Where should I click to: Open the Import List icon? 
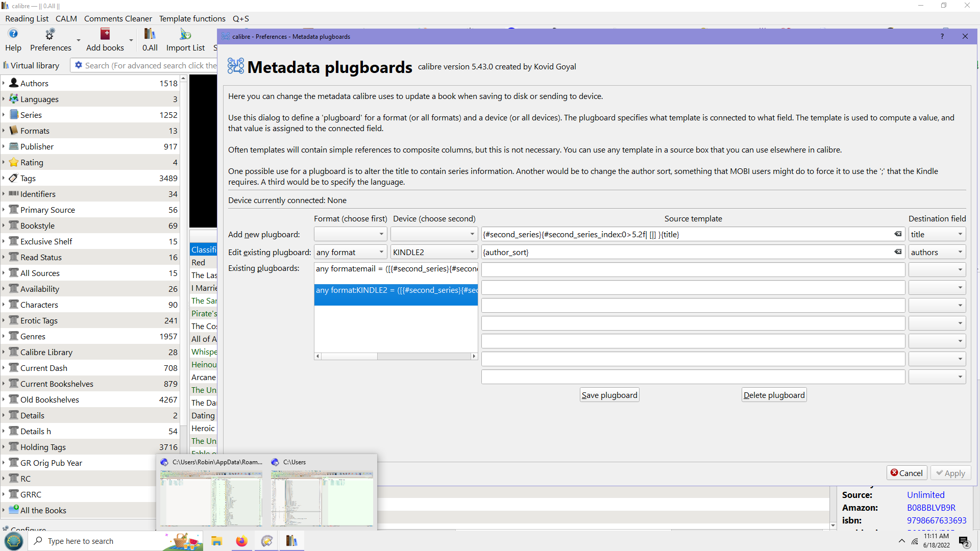click(x=185, y=34)
